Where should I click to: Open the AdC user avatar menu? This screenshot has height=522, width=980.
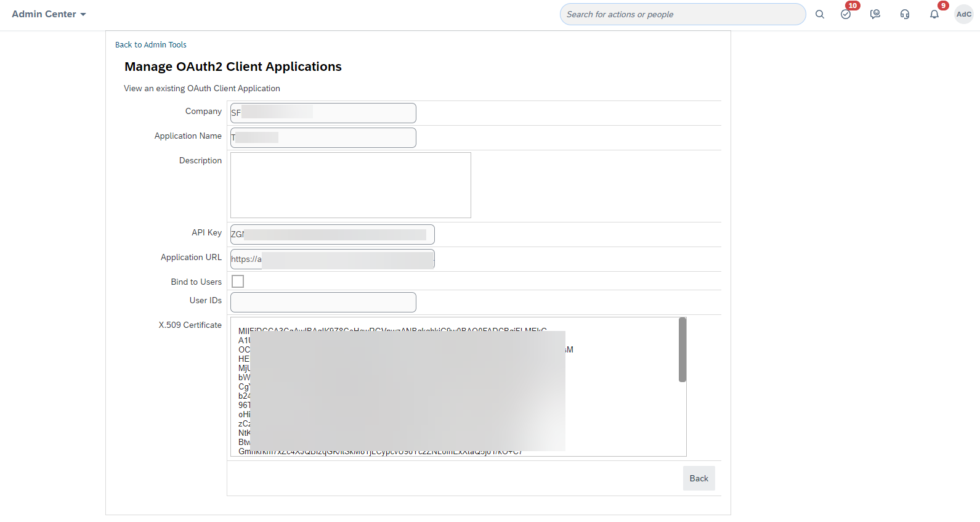tap(964, 14)
